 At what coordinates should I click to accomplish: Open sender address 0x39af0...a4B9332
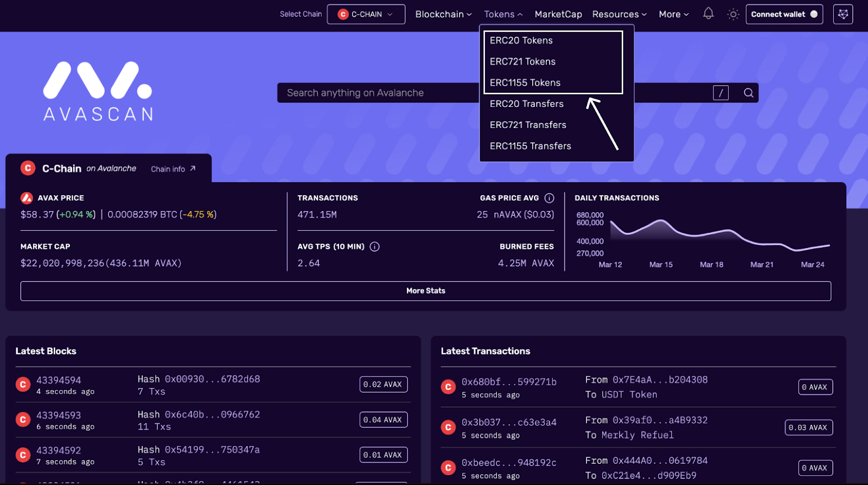tap(660, 420)
